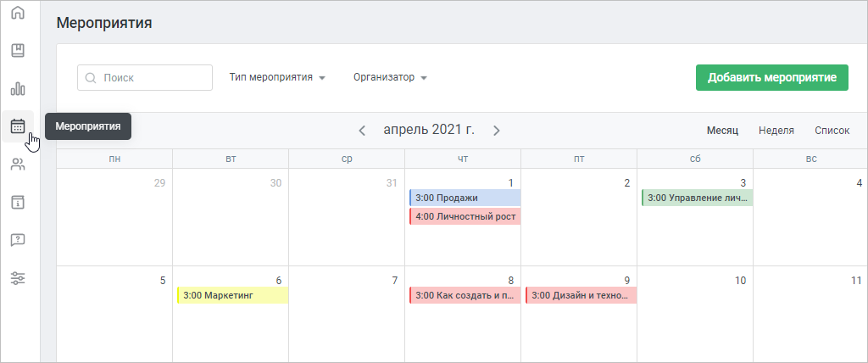Image resolution: width=868 pixels, height=363 pixels.
Task: Switch to Список view
Action: coord(832,131)
